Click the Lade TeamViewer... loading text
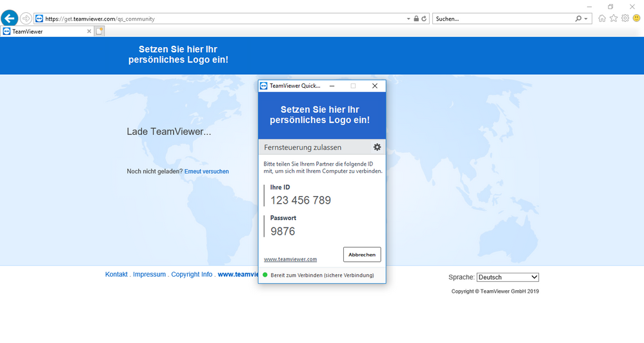 point(169,132)
